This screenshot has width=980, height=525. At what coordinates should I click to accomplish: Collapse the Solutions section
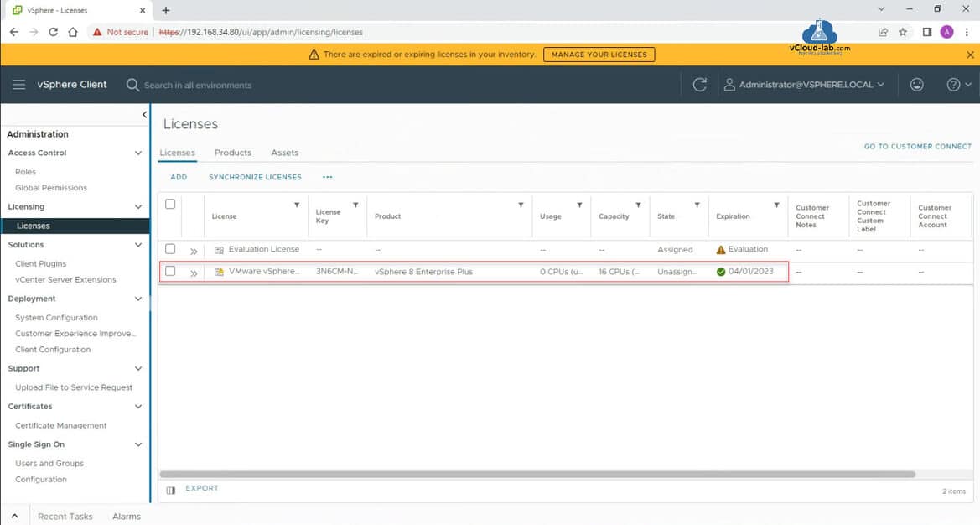pos(138,245)
